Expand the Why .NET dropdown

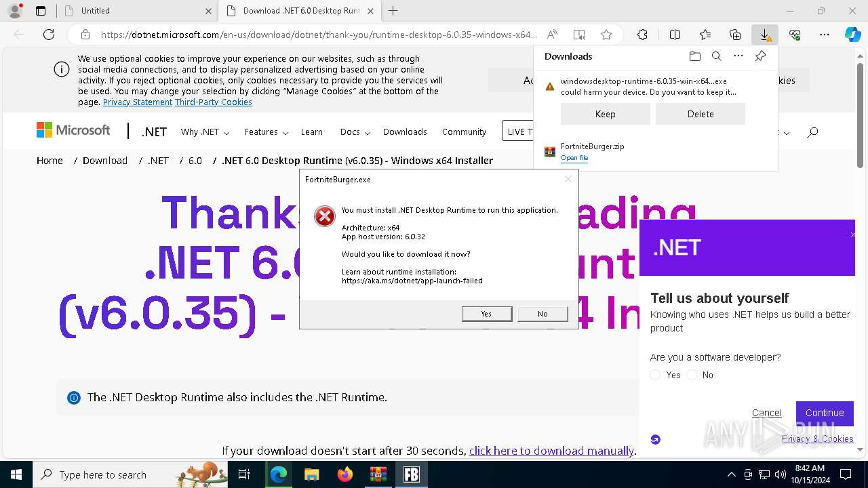205,132
